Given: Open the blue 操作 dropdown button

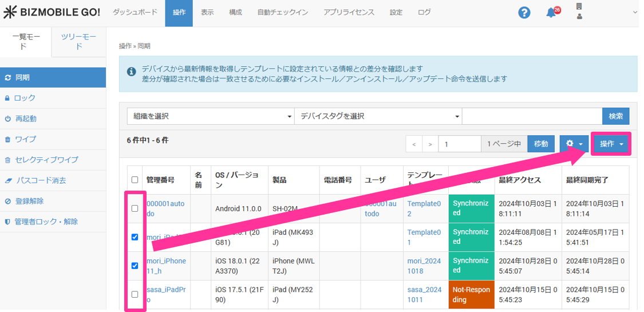Looking at the screenshot, I should [610, 144].
